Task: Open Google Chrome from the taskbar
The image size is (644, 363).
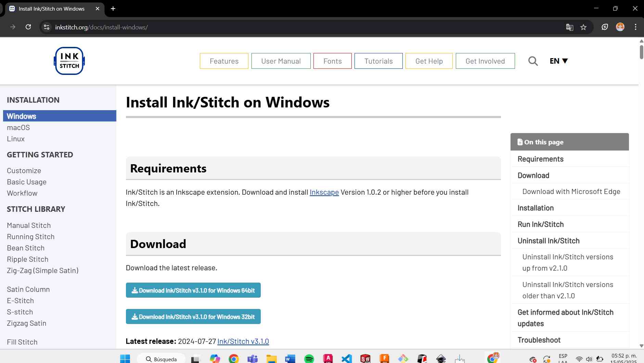Action: (234, 359)
